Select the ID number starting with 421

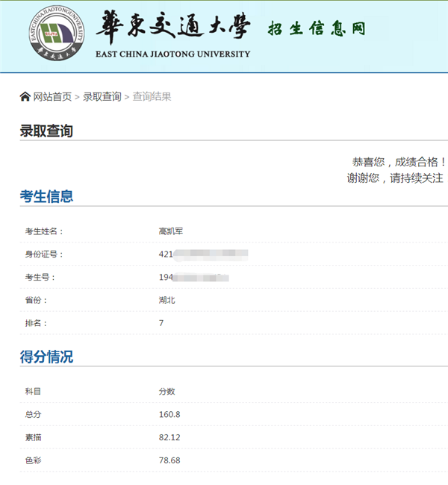tap(203, 254)
